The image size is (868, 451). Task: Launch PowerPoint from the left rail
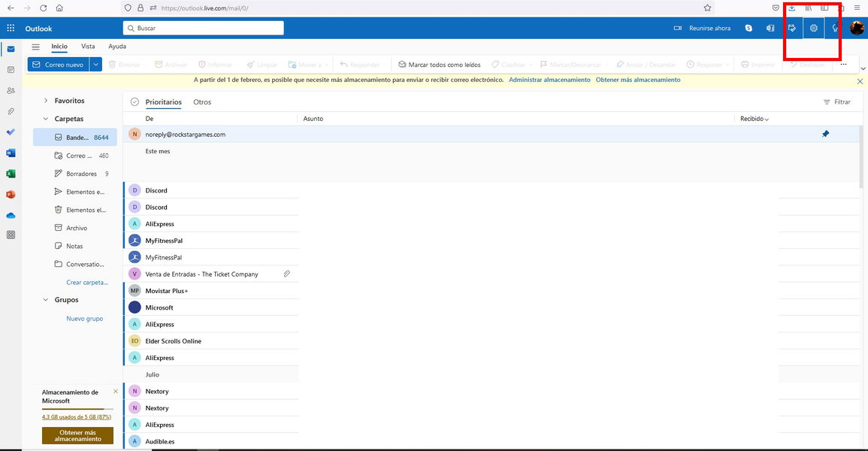[11, 194]
